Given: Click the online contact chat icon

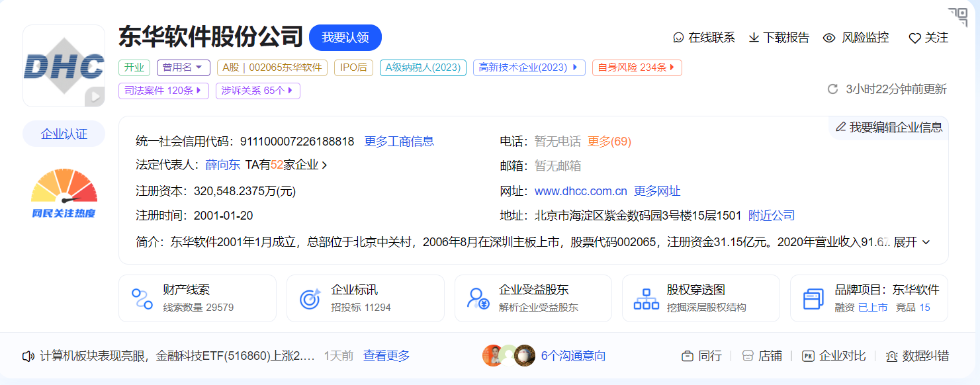Looking at the screenshot, I should [x=678, y=38].
